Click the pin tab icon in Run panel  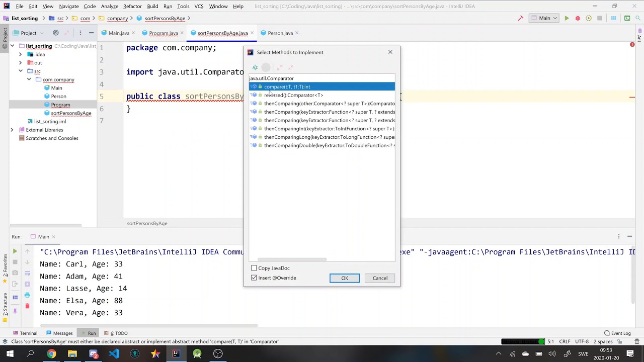click(x=15, y=311)
